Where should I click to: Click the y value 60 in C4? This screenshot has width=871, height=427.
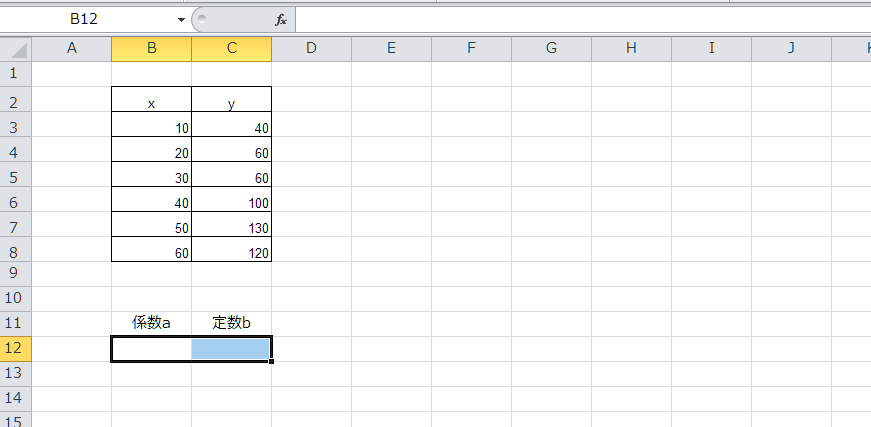(232, 149)
